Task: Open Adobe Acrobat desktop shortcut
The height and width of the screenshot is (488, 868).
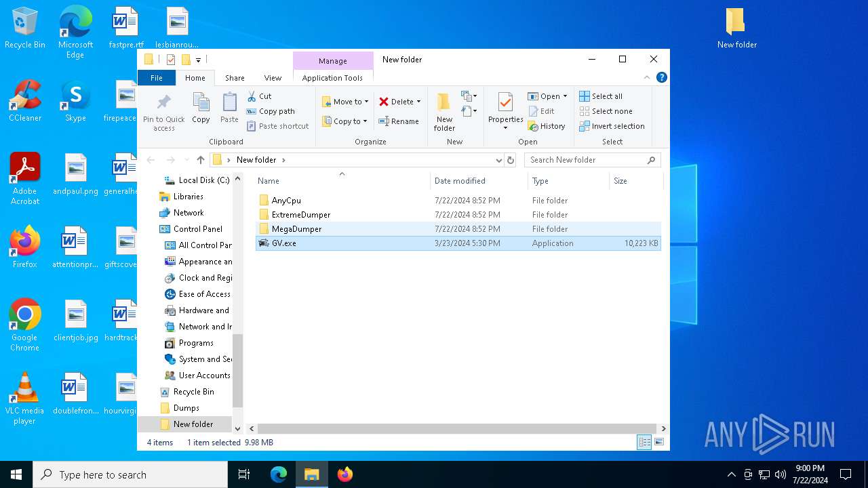Action: tap(25, 179)
